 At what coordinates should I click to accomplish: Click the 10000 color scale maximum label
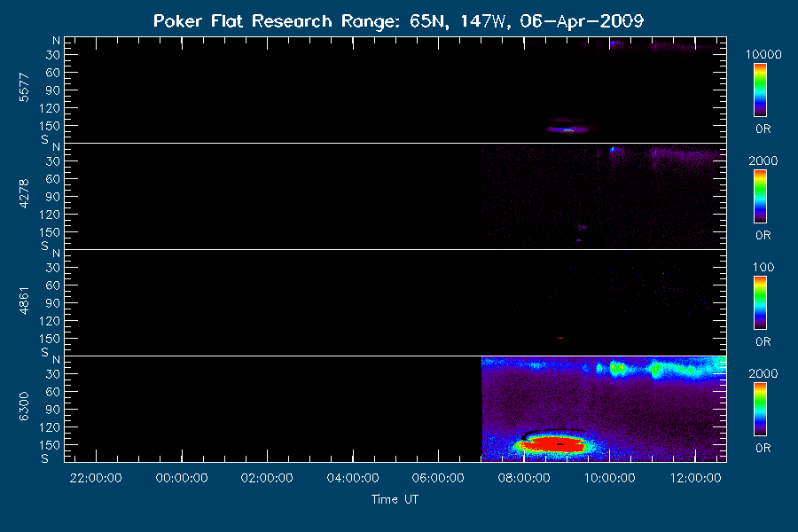763,54
